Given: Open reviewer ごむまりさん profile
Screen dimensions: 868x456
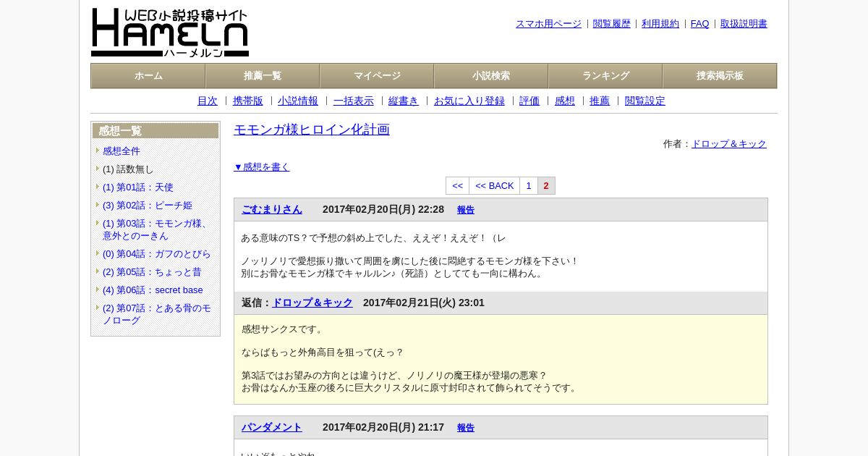Looking at the screenshot, I should click(x=272, y=209).
